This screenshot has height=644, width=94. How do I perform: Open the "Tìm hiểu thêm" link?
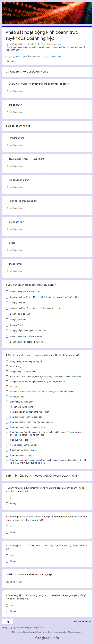click(56, 57)
